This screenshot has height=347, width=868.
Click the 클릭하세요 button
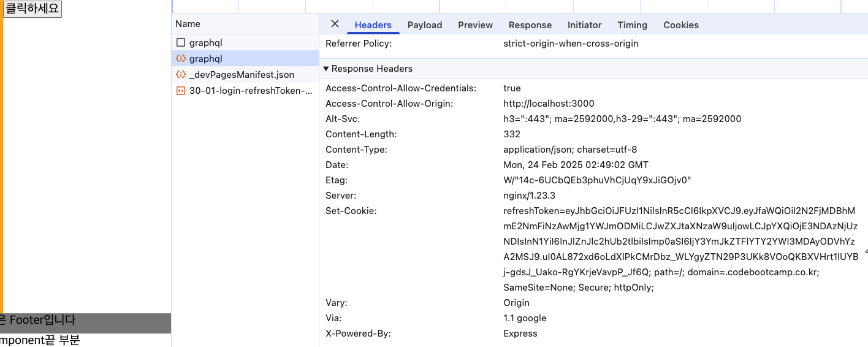(32, 9)
